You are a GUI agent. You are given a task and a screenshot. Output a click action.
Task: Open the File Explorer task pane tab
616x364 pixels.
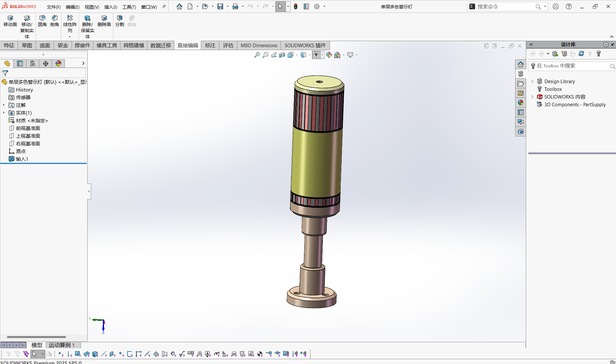click(x=521, y=83)
